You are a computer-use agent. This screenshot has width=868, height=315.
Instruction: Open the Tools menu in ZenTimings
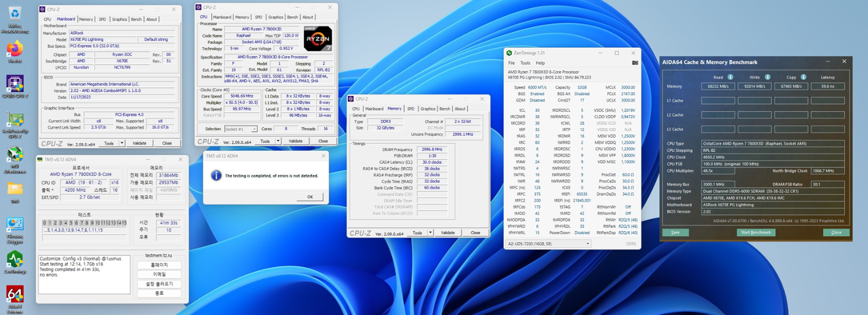525,63
